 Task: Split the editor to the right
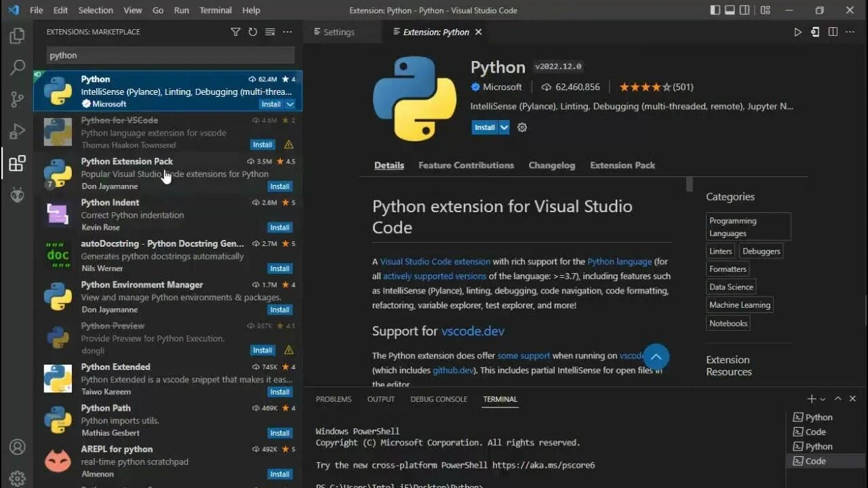833,32
